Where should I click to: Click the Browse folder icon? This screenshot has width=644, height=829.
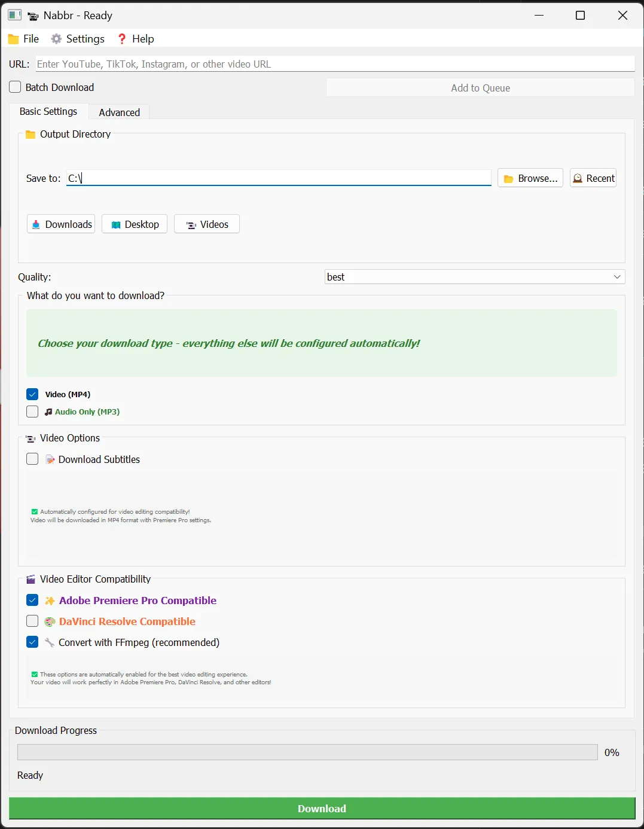pyautogui.click(x=509, y=178)
